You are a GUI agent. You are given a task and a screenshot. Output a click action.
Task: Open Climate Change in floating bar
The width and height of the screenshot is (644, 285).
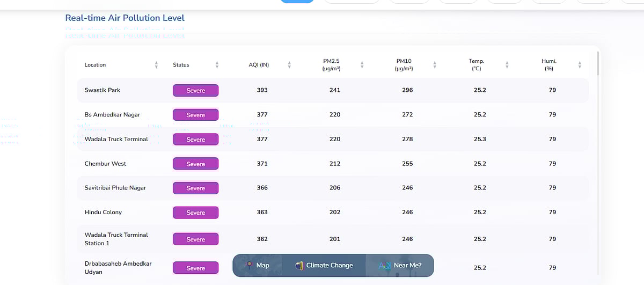(x=324, y=265)
